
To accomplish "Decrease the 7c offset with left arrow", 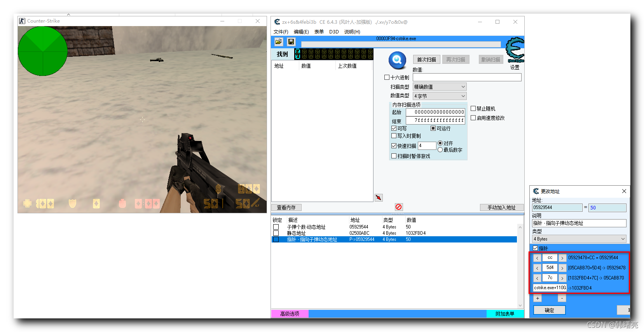I will 537,278.
